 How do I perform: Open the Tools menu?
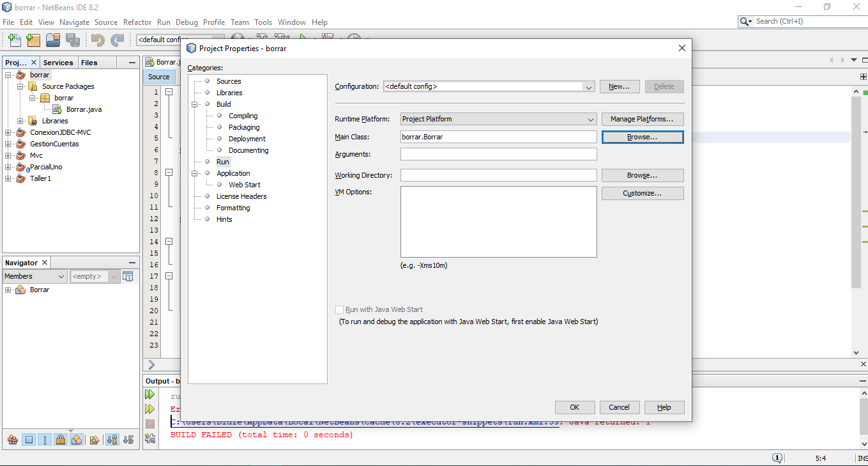(x=263, y=22)
